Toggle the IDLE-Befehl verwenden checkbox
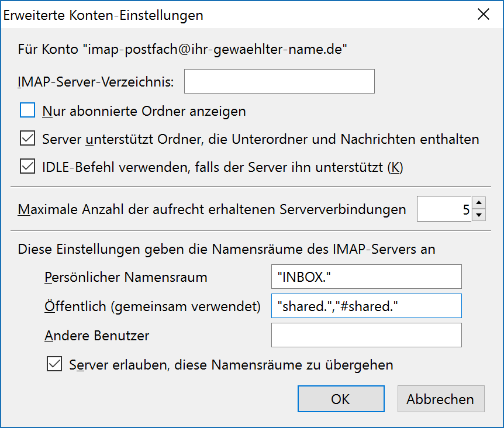Image resolution: width=504 pixels, height=428 pixels. (x=27, y=167)
